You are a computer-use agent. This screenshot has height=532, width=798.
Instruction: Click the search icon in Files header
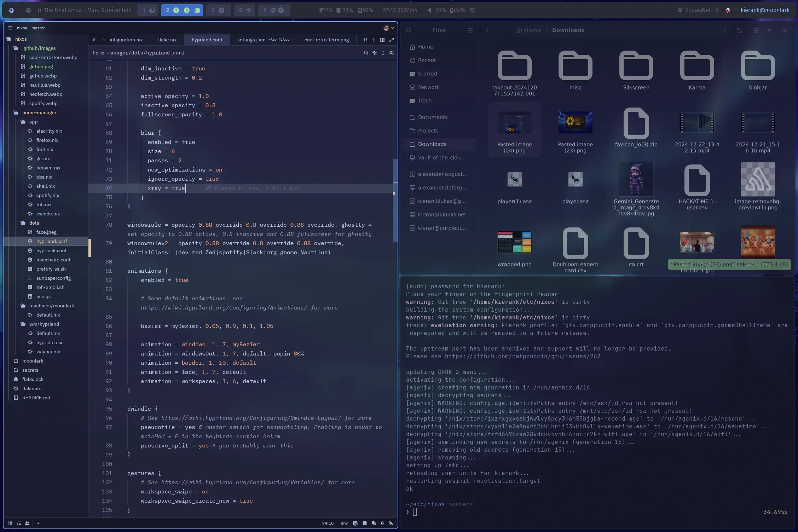click(x=409, y=30)
